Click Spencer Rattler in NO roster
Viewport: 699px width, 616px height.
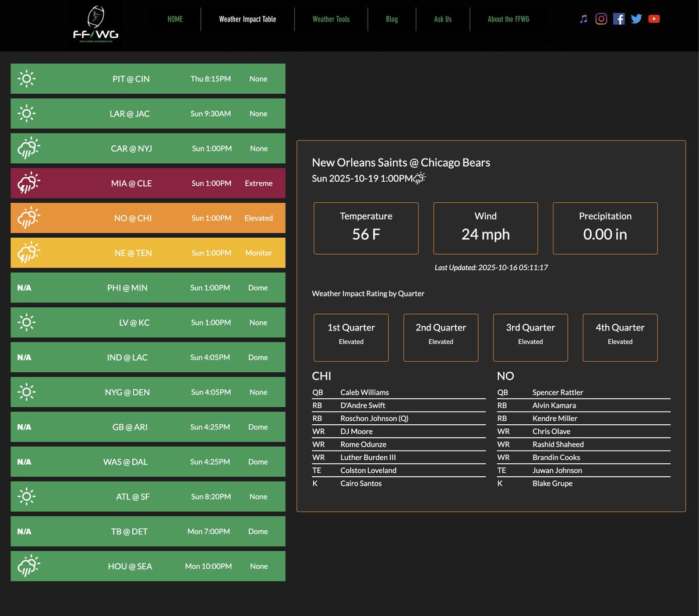coord(557,392)
